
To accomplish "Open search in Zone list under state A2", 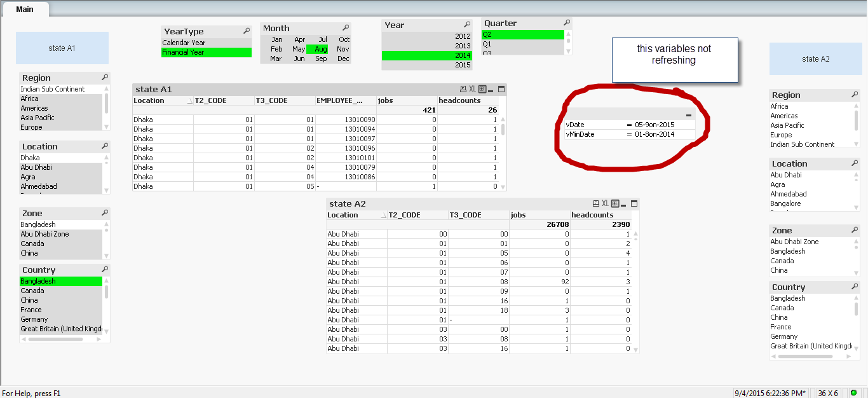I will 855,230.
